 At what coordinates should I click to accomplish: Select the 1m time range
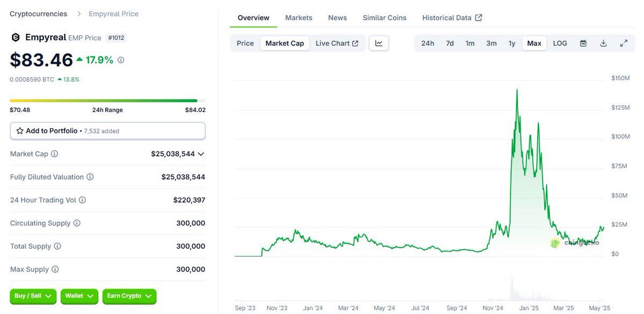coord(470,43)
